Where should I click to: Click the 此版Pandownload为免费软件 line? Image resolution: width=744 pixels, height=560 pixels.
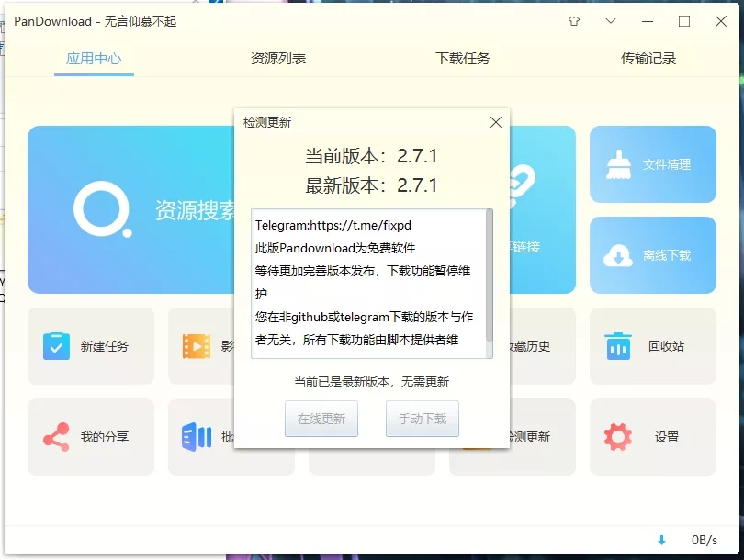(335, 248)
